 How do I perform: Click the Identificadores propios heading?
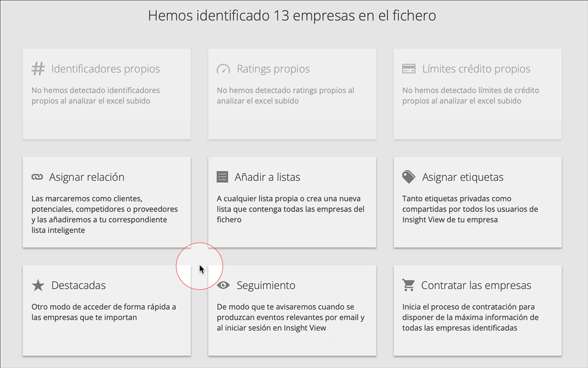point(106,69)
